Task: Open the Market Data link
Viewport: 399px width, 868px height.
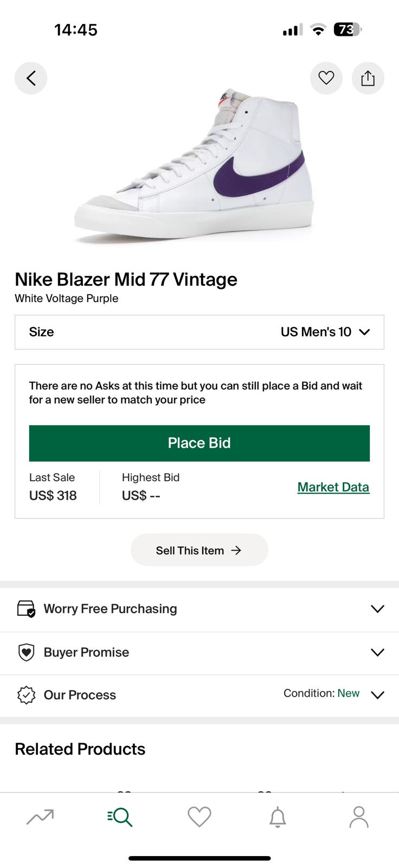Action: click(x=333, y=487)
